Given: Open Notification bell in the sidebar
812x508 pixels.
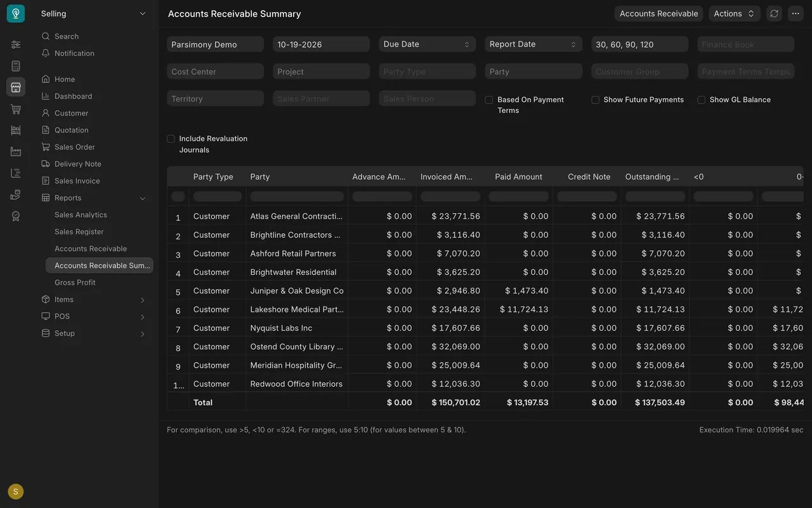Looking at the screenshot, I should click(x=46, y=53).
